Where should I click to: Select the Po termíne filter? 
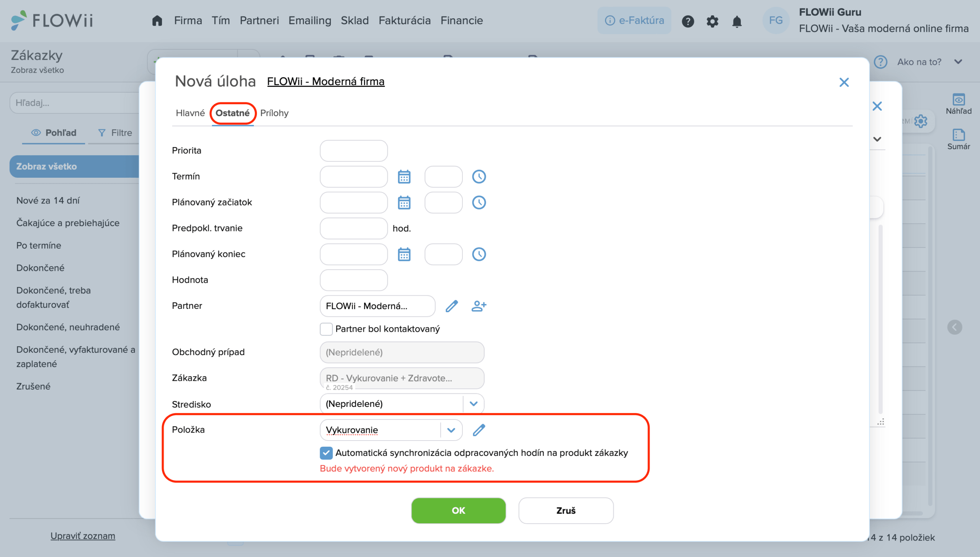[39, 246]
